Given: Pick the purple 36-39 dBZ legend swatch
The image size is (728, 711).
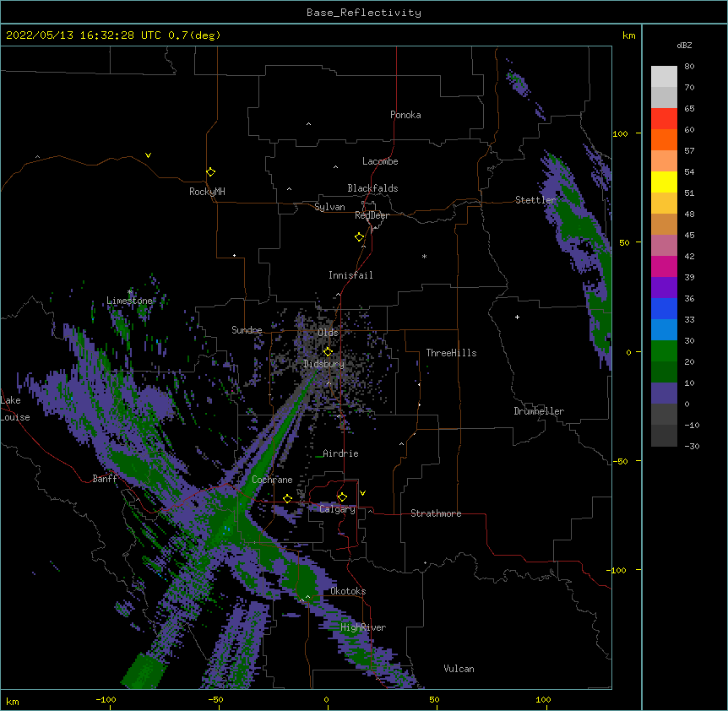Looking at the screenshot, I should [664, 288].
